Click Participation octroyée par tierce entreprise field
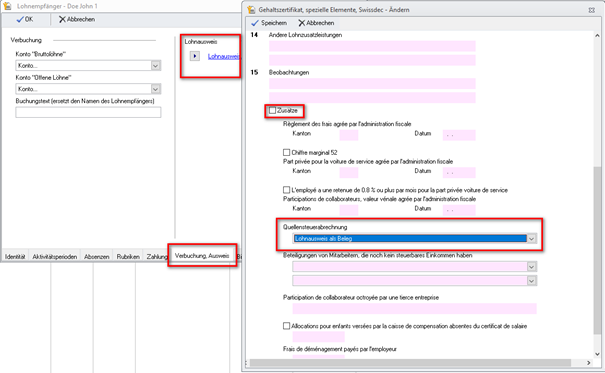Screen dimensions: 605x373 414,309
